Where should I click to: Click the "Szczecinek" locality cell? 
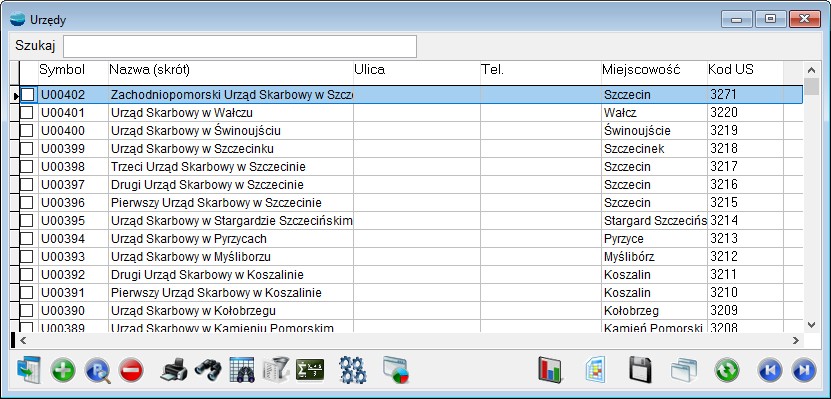click(x=654, y=149)
